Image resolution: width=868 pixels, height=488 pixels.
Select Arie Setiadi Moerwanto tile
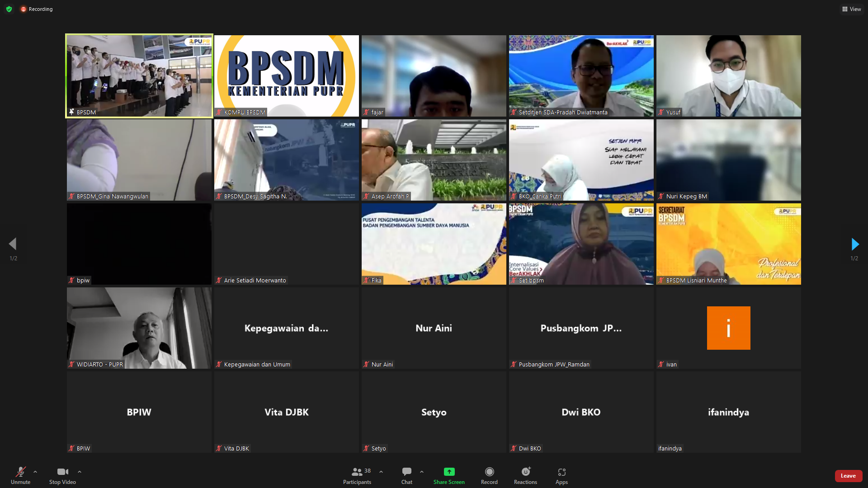point(287,244)
